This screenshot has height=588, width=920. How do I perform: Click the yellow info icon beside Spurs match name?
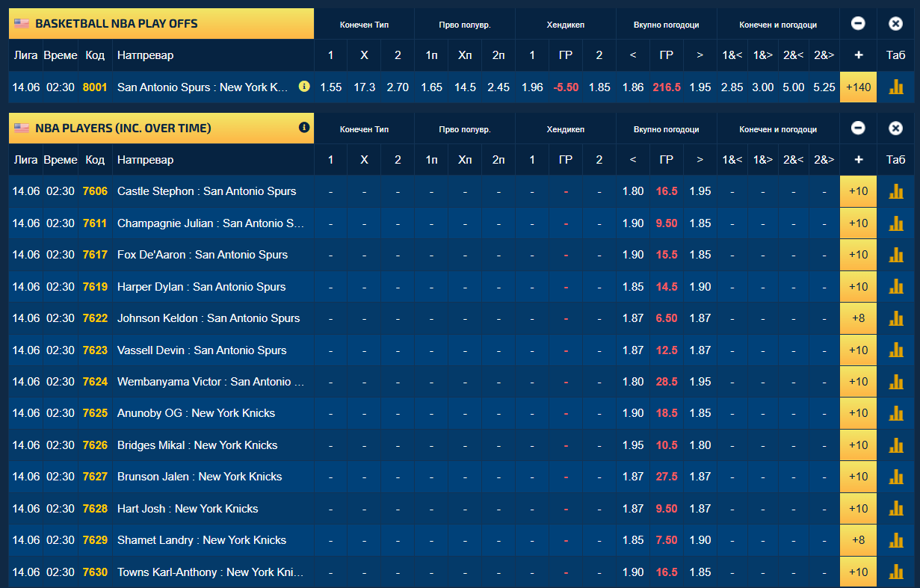tap(303, 87)
